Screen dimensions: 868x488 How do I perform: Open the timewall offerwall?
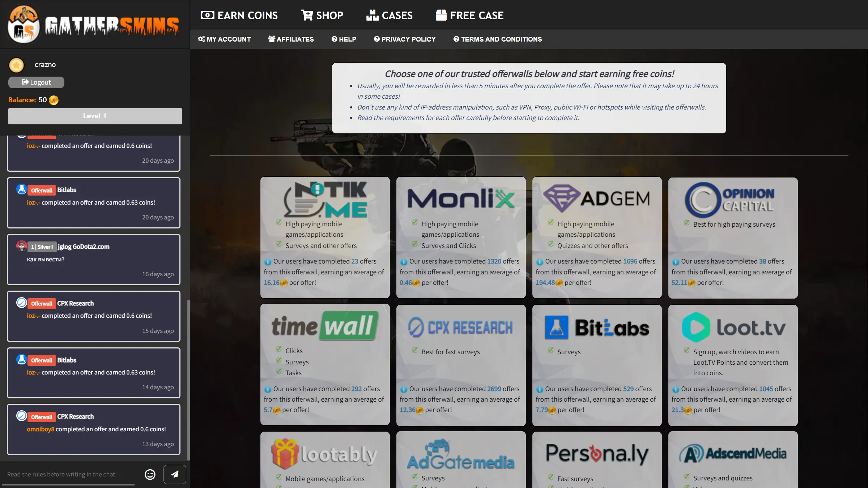[x=325, y=365]
